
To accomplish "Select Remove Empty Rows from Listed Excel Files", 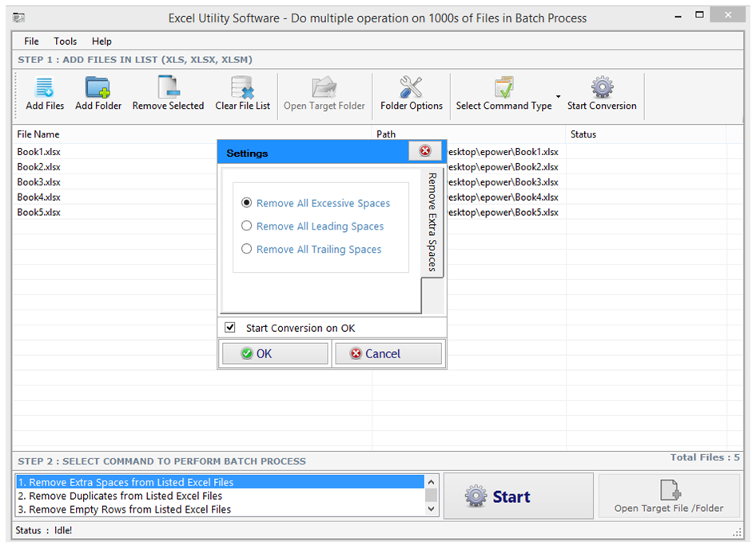I will (220, 509).
